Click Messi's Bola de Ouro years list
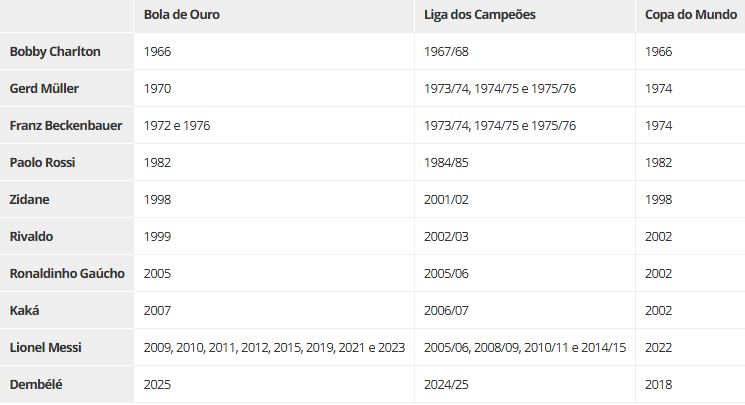The image size is (745, 405). tap(274, 347)
